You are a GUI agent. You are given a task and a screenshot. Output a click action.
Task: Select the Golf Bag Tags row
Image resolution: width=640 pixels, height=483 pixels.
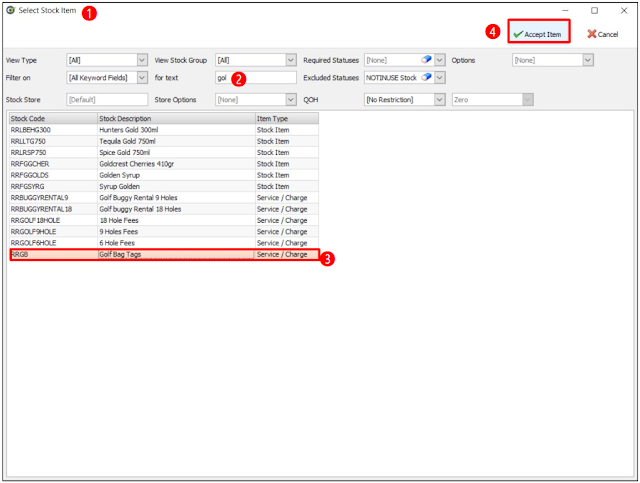[164, 254]
